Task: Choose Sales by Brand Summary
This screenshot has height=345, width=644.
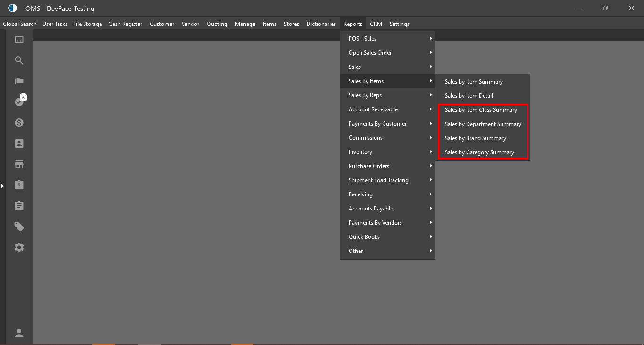Action: pyautogui.click(x=475, y=138)
